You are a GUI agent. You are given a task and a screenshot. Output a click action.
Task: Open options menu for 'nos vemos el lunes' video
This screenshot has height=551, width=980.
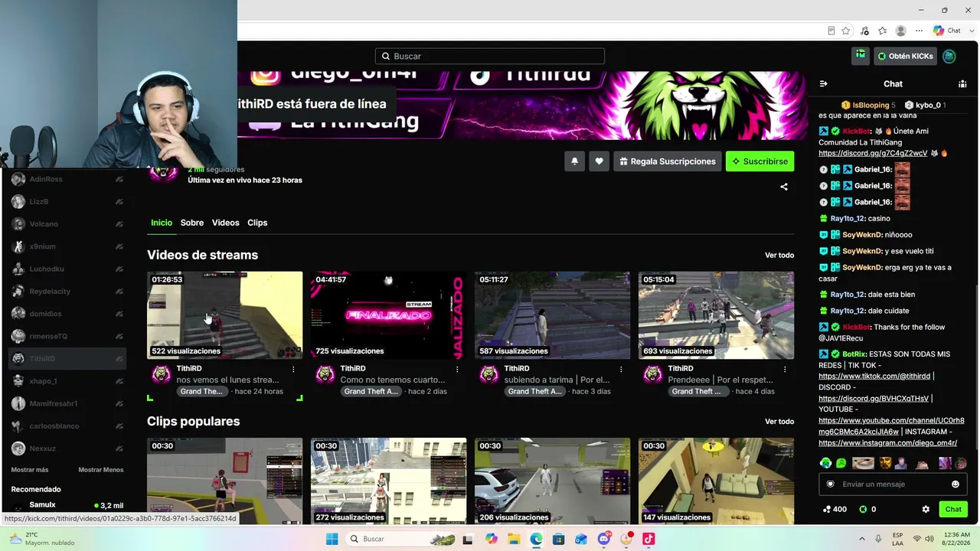coord(293,369)
